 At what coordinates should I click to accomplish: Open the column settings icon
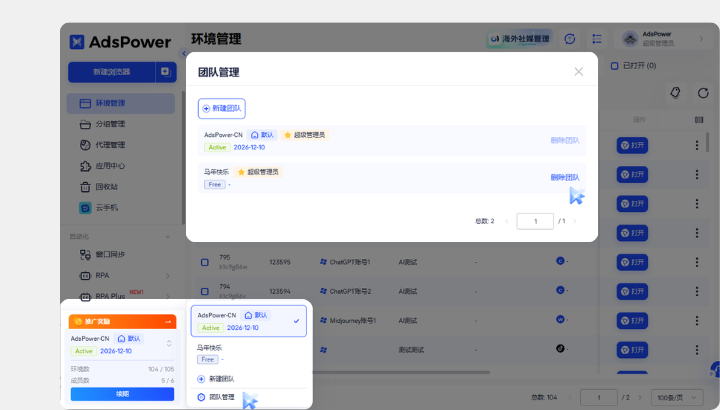click(699, 120)
